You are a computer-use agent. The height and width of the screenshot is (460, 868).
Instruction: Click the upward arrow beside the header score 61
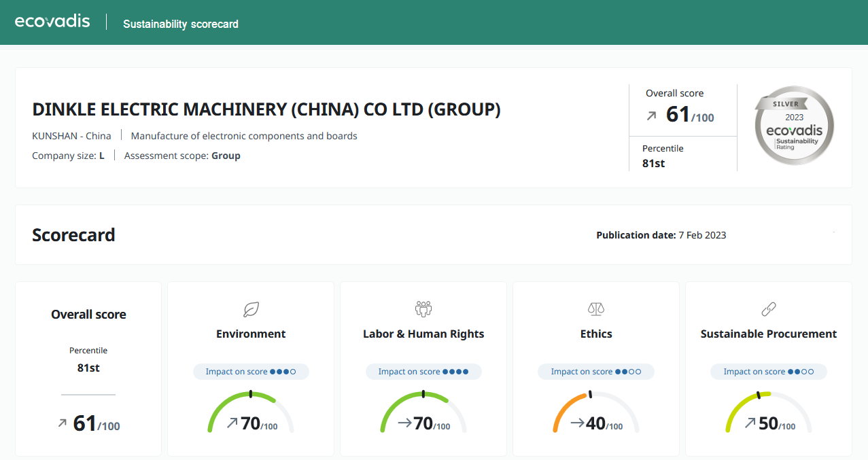(651, 116)
